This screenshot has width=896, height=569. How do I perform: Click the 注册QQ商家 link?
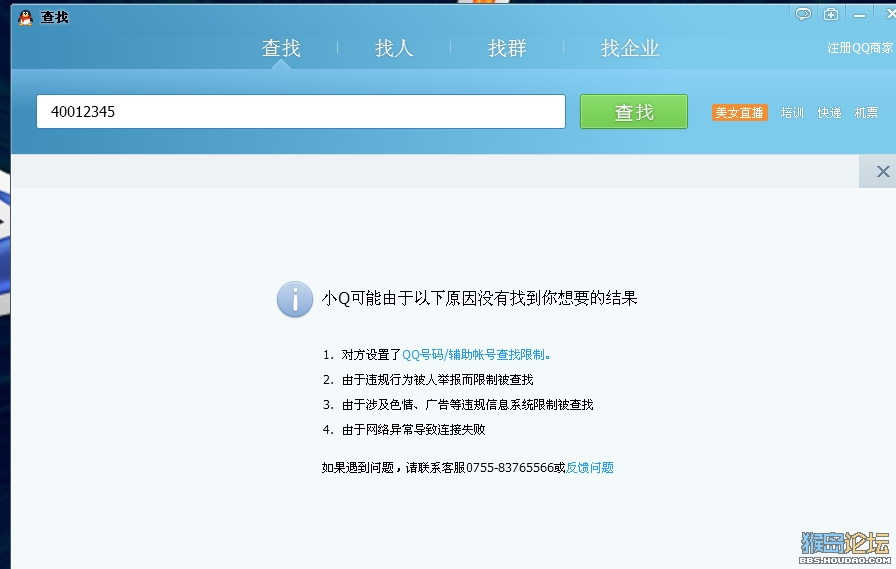pos(861,48)
